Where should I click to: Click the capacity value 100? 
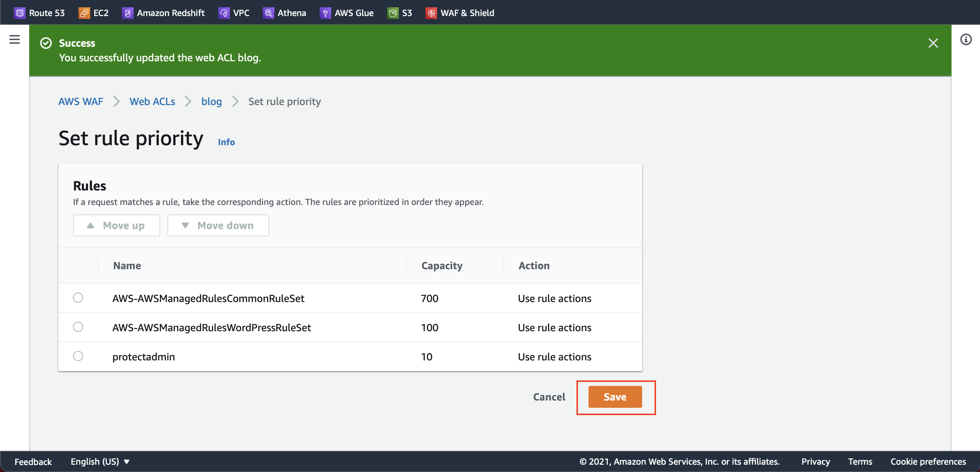point(429,328)
